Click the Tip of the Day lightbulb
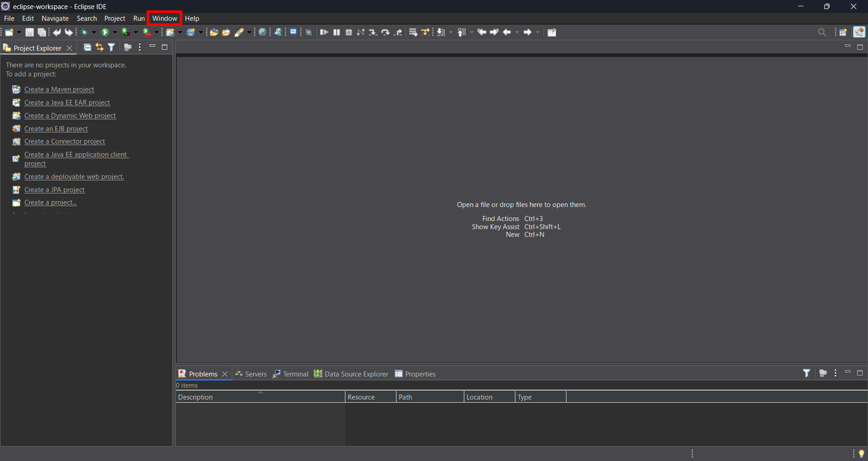The height and width of the screenshot is (461, 868). (x=861, y=453)
